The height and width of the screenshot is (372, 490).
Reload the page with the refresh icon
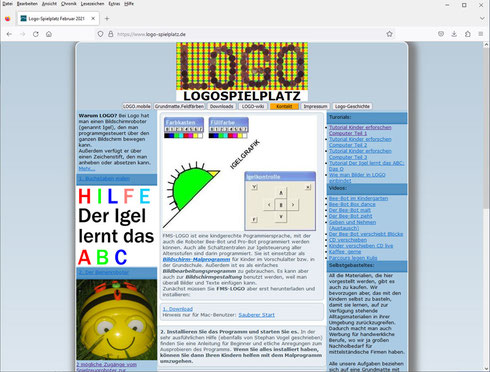(x=36, y=34)
